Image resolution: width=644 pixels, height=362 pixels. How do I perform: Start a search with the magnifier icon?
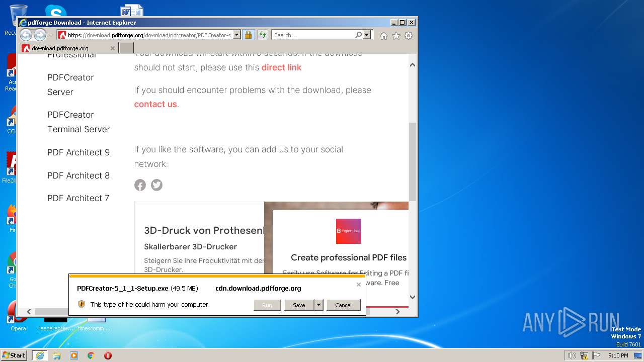[358, 35]
